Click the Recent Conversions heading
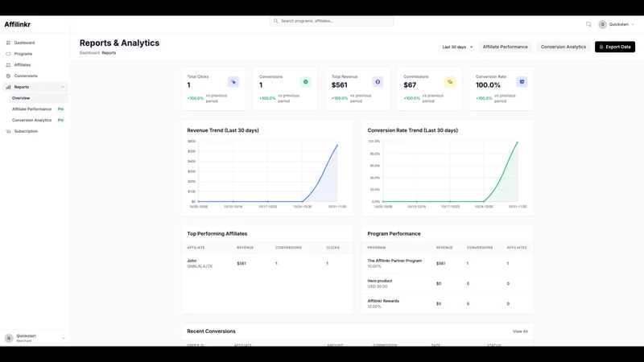This screenshot has width=644, height=362. point(211,331)
